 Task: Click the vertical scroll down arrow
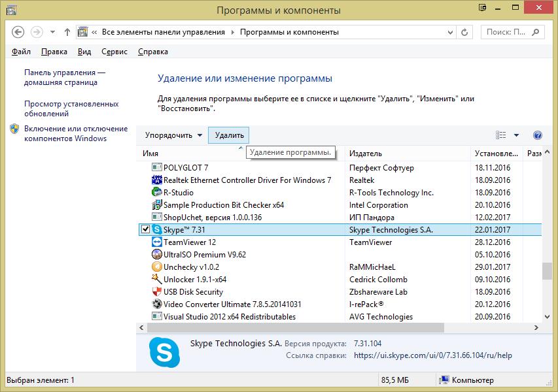click(548, 317)
